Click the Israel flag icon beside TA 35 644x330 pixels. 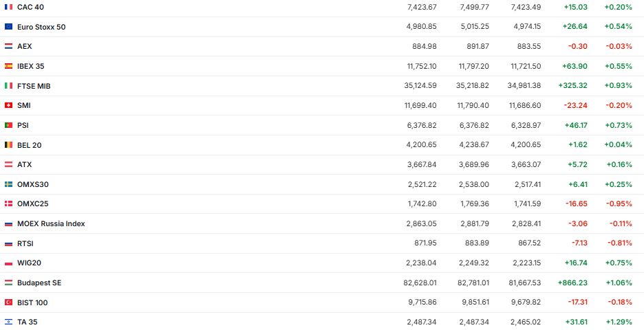(x=8, y=322)
